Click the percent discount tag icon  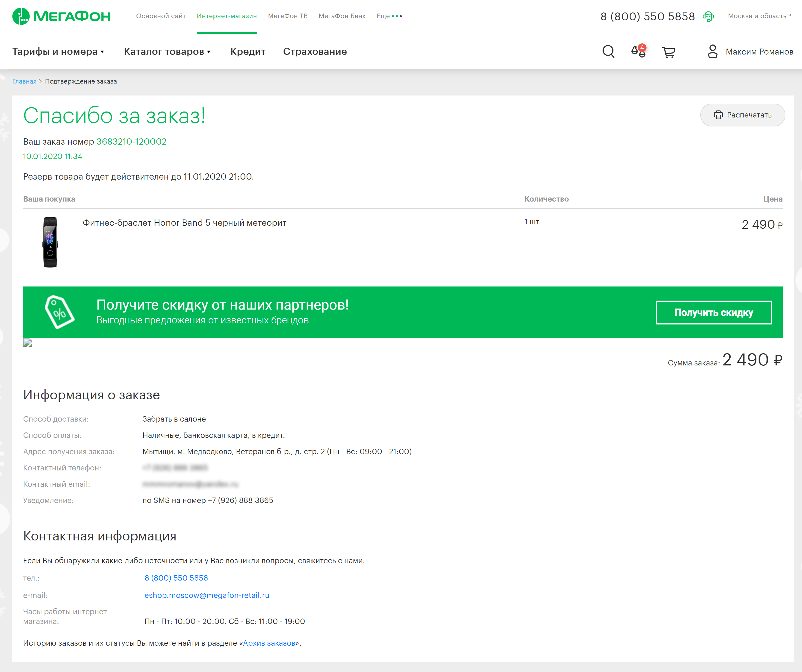pos(60,312)
